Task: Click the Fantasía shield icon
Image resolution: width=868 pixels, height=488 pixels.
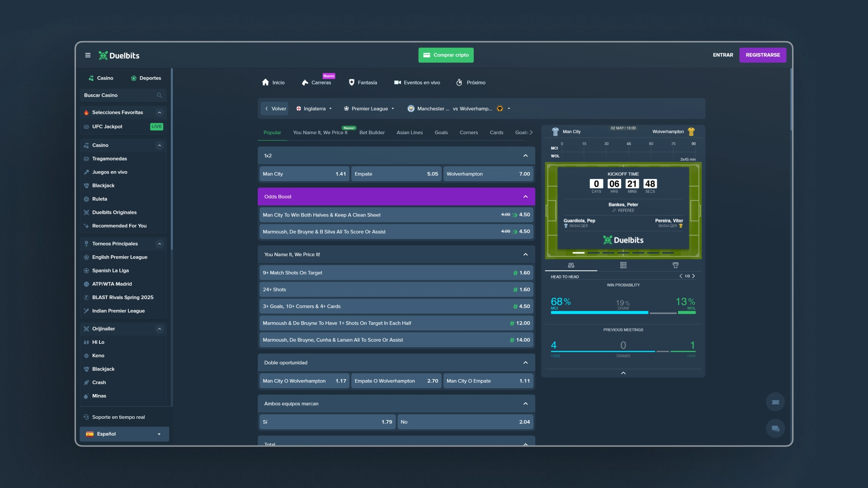Action: (x=352, y=82)
